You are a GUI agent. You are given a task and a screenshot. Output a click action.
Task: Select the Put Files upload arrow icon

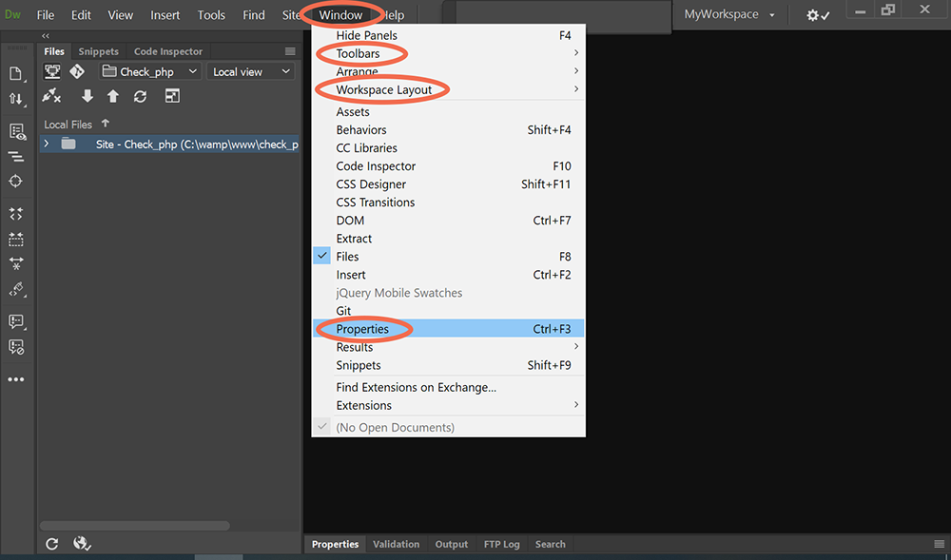[x=112, y=95]
